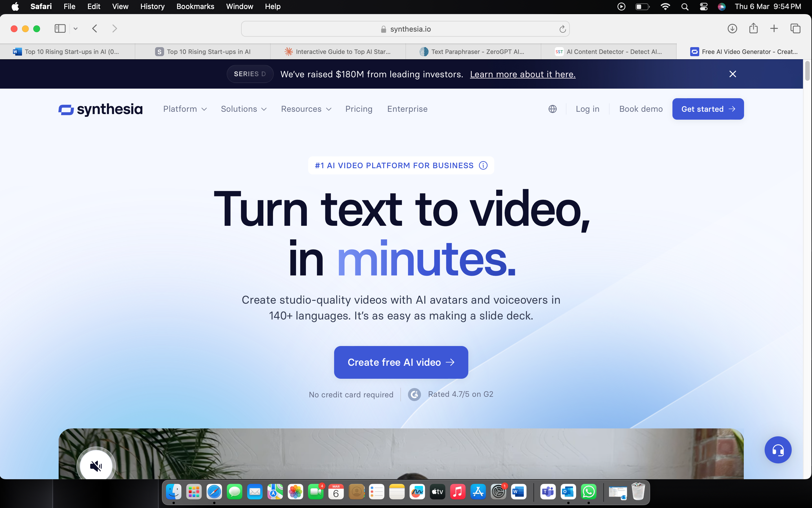Open the File menu
This screenshot has height=508, width=812.
tap(69, 6)
